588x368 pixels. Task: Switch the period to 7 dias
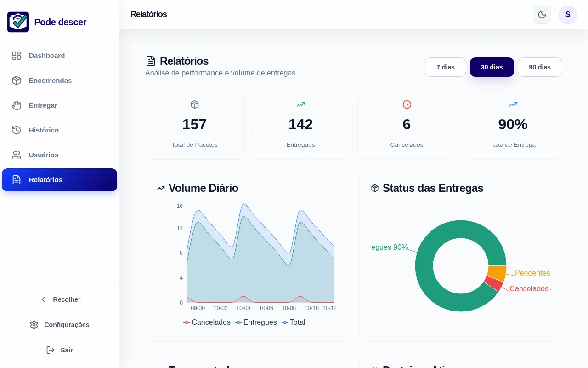coord(446,67)
